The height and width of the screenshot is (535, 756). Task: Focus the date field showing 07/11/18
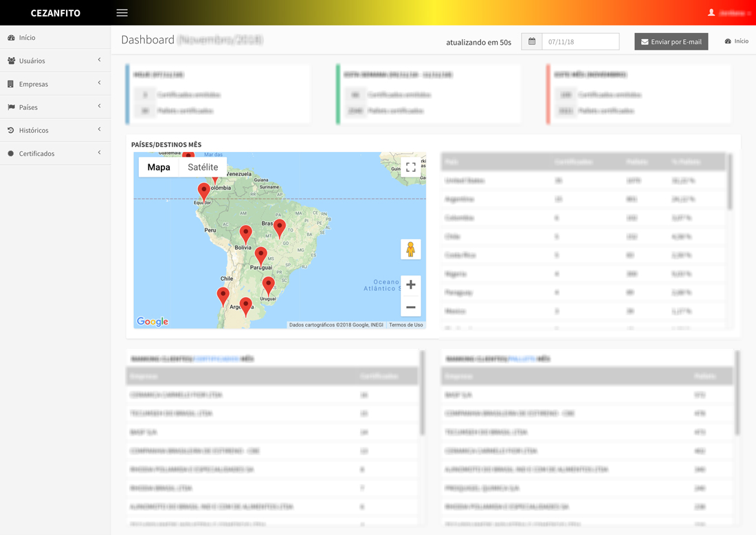pos(581,41)
